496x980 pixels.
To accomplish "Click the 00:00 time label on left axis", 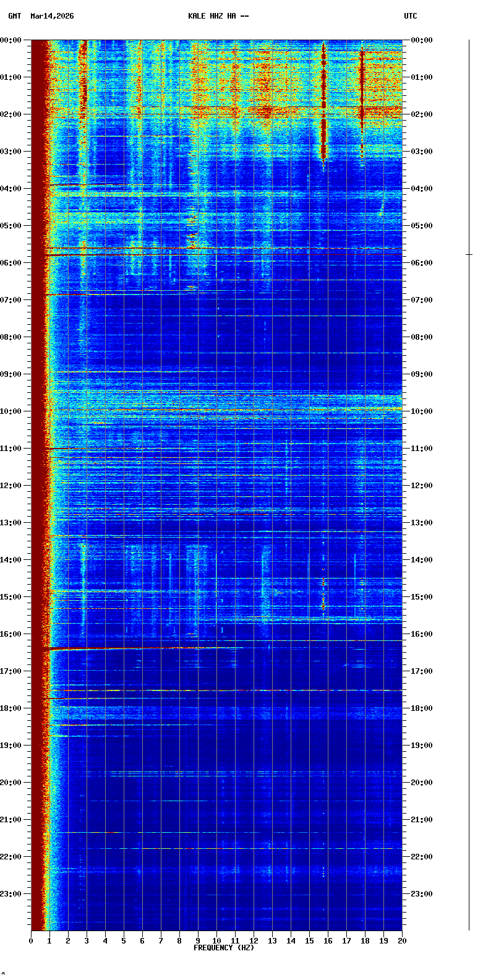I will coord(11,40).
